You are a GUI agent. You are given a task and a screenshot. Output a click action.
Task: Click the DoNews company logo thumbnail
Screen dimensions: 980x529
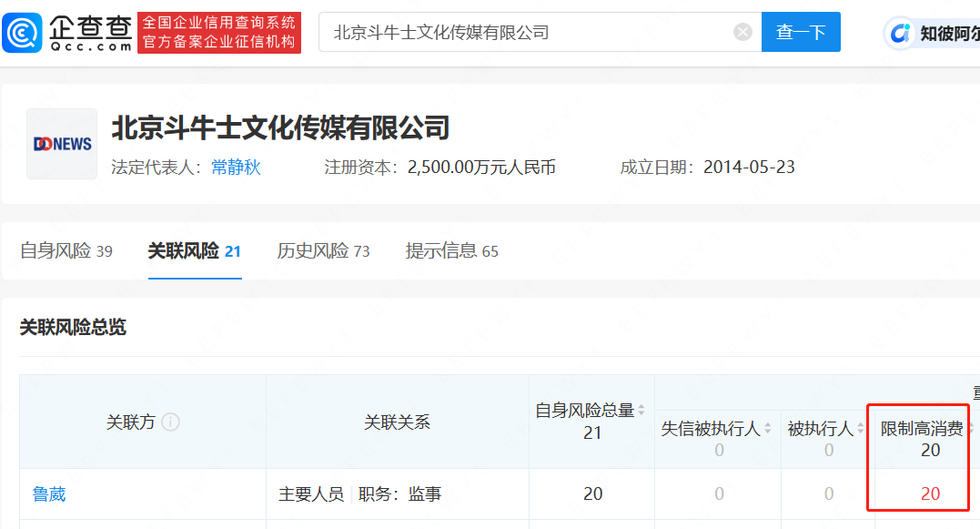coord(62,144)
